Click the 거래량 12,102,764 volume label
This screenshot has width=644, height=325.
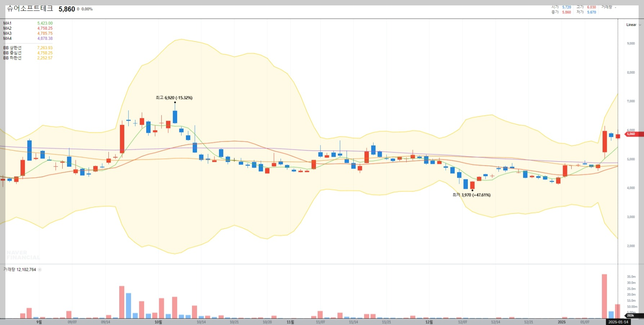pos(20,269)
